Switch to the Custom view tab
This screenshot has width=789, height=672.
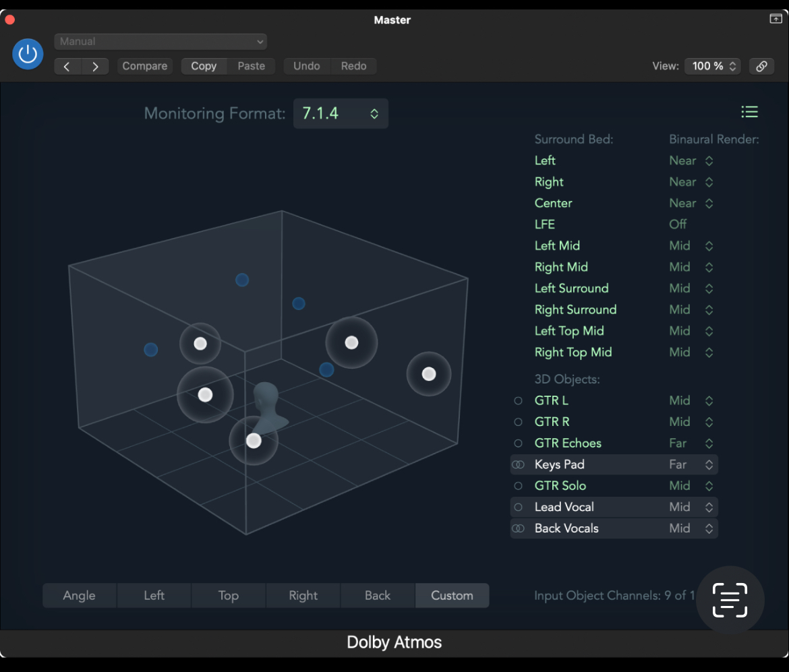[x=452, y=596]
